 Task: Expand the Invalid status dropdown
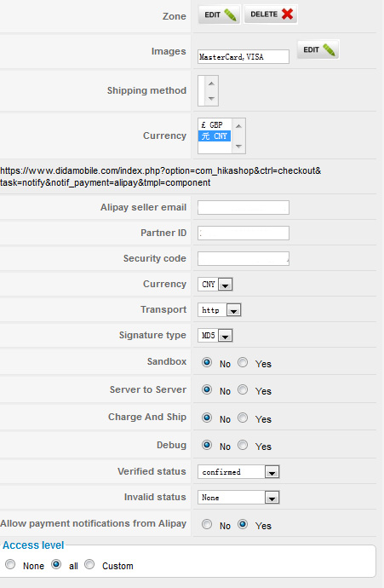[x=238, y=498]
